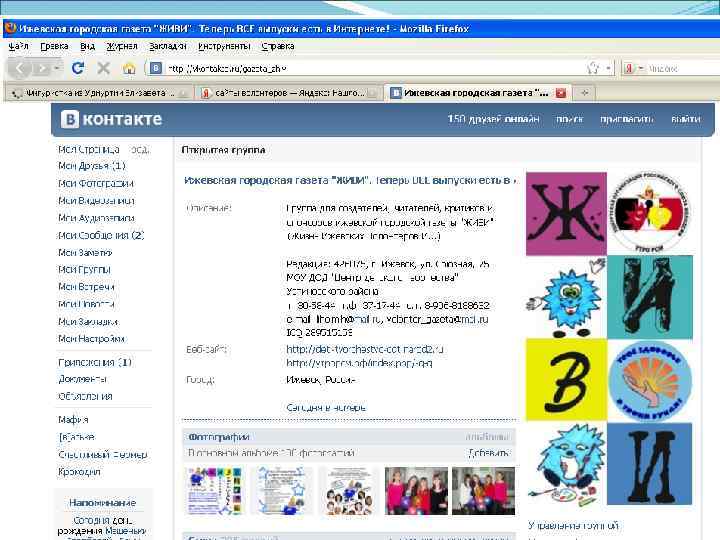Click the Напоминание box heading
The image size is (720, 540).
[102, 503]
